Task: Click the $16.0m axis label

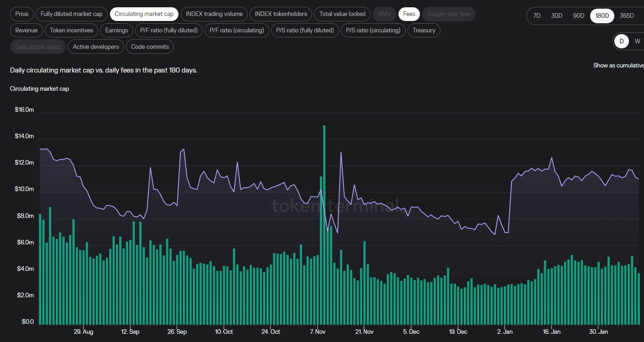Action: 24,110
